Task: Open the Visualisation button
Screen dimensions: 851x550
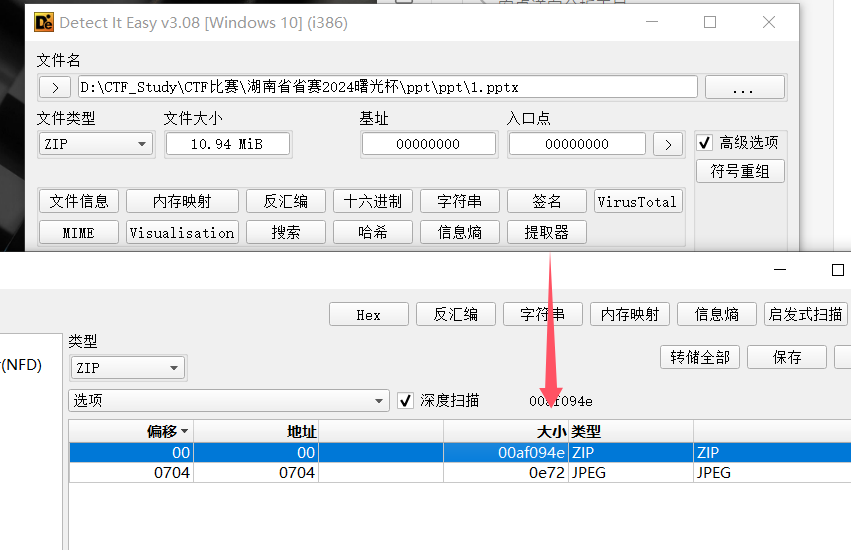Action: pyautogui.click(x=182, y=232)
